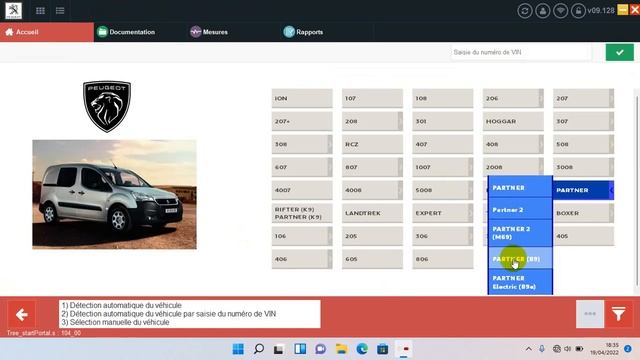Click the Wi-Fi connection status icon

click(x=560, y=11)
